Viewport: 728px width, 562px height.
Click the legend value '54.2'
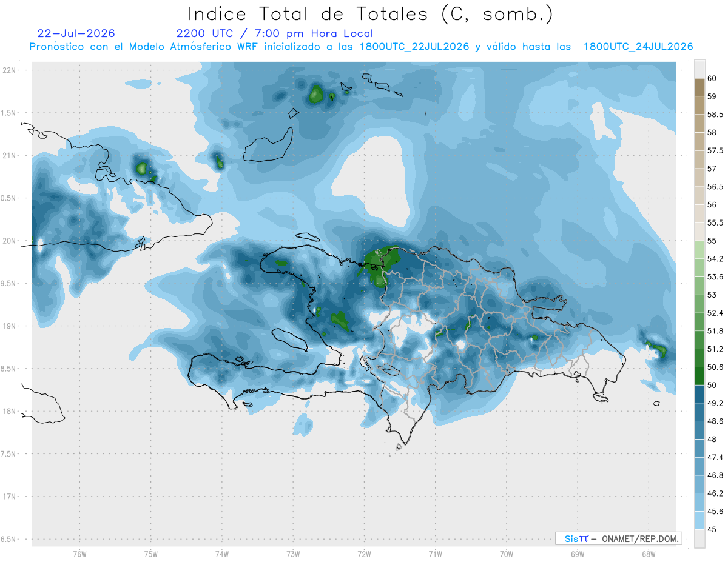(x=715, y=259)
